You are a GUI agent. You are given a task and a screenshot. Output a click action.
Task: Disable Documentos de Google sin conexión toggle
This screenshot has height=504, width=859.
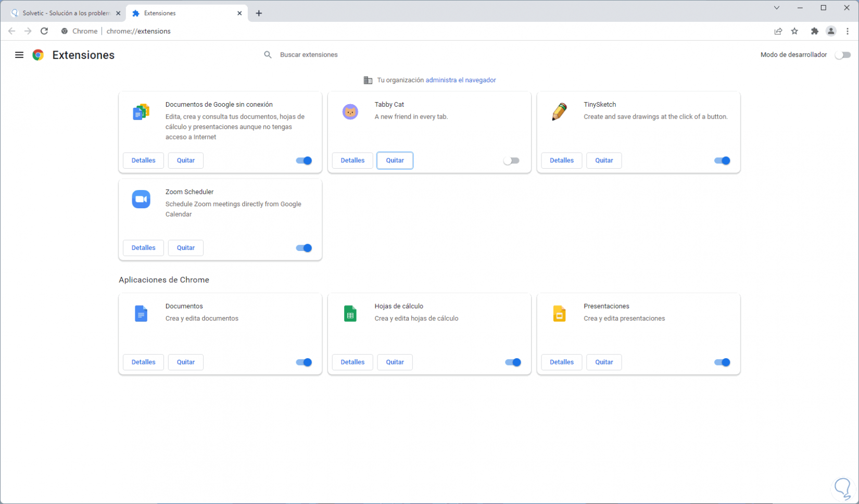[304, 160]
